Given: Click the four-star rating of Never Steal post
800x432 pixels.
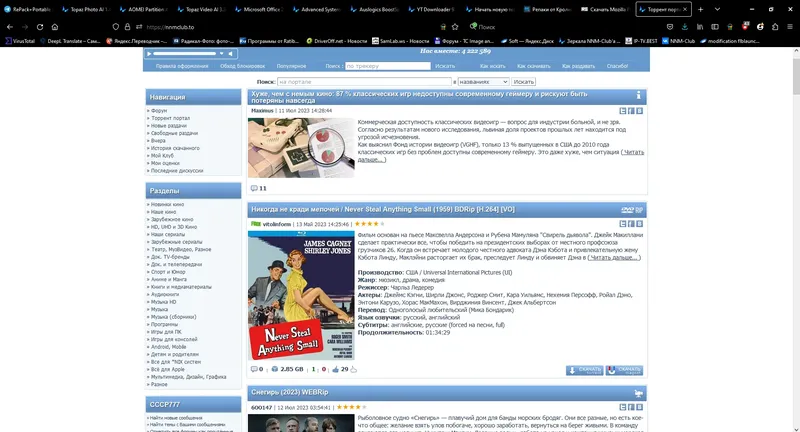Looking at the screenshot, I should [369, 224].
